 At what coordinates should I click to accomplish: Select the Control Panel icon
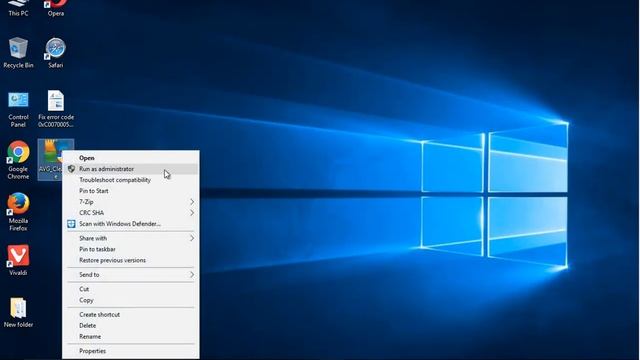pos(18,109)
